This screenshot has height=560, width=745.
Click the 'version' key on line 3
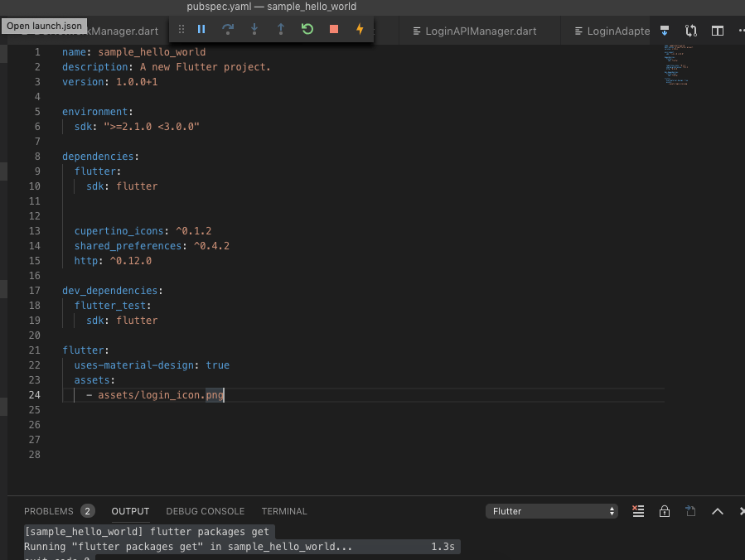[83, 82]
